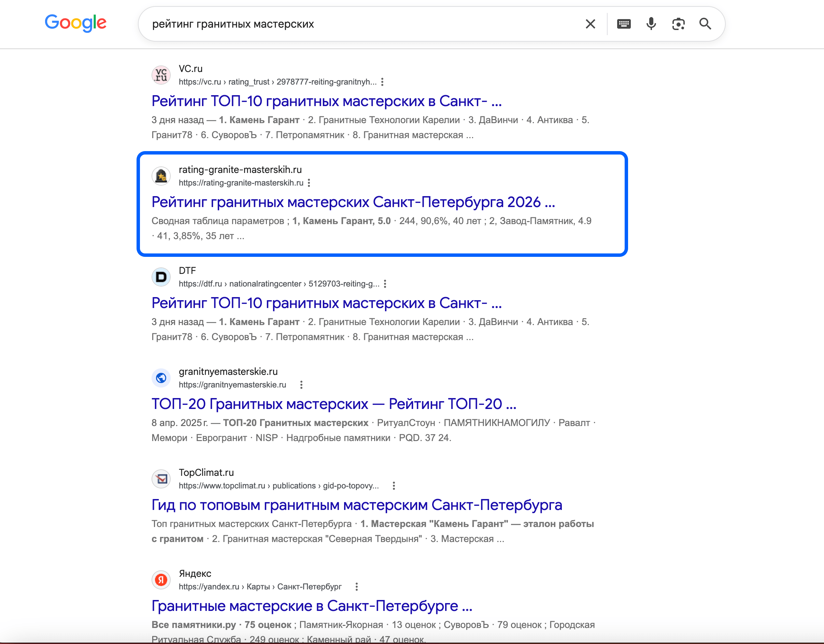Open more options for the VC.ru result

[x=382, y=82]
